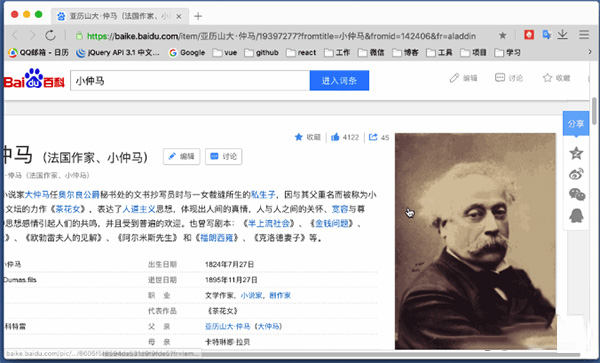
Task: Reload the page with the refresh icon
Action: [51, 36]
